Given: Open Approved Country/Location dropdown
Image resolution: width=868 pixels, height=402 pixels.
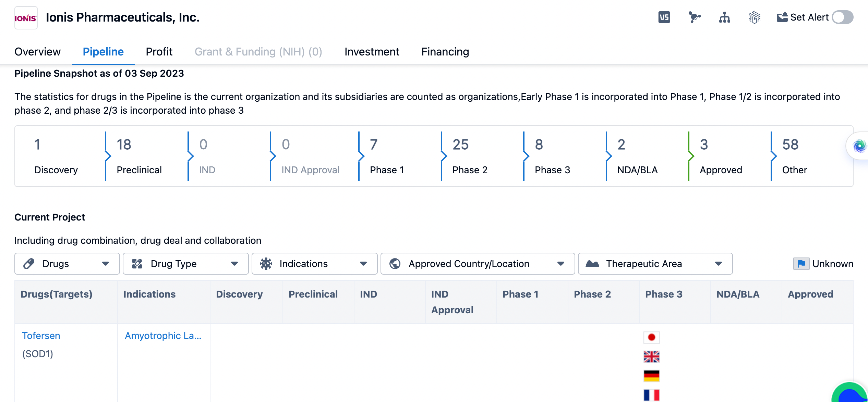Looking at the screenshot, I should [477, 264].
